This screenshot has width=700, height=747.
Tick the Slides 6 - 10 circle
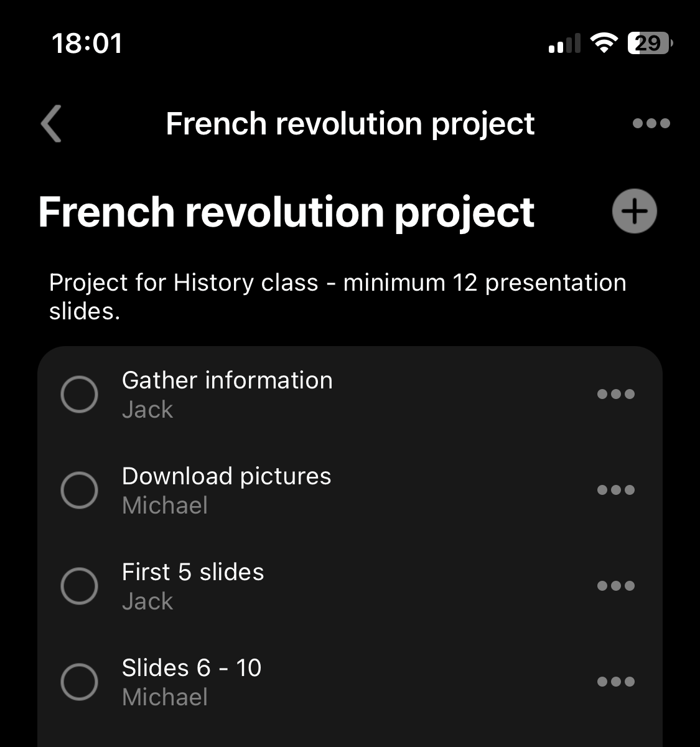(x=80, y=682)
